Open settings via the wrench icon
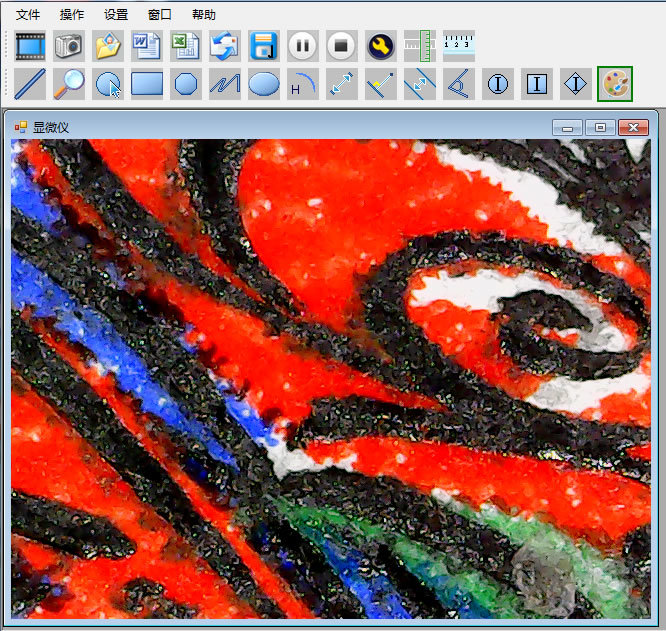Viewport: 666px width, 631px height. (x=381, y=46)
